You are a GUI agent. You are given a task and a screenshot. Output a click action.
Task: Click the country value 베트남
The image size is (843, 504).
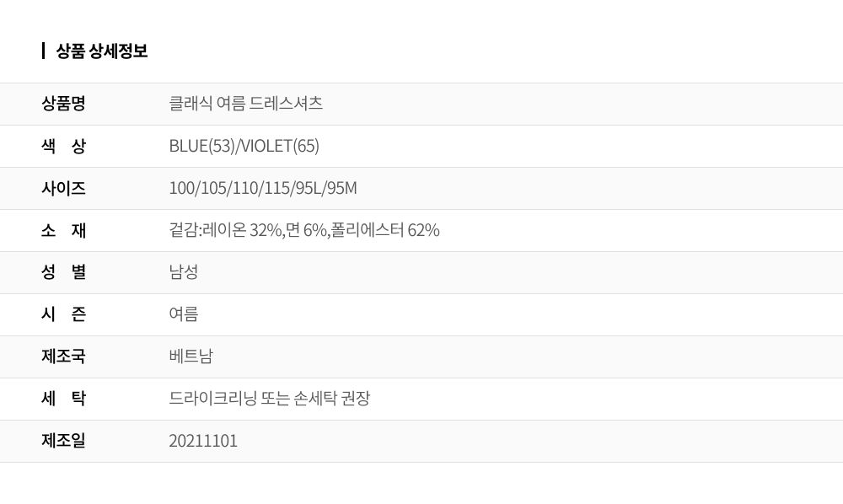[191, 357]
